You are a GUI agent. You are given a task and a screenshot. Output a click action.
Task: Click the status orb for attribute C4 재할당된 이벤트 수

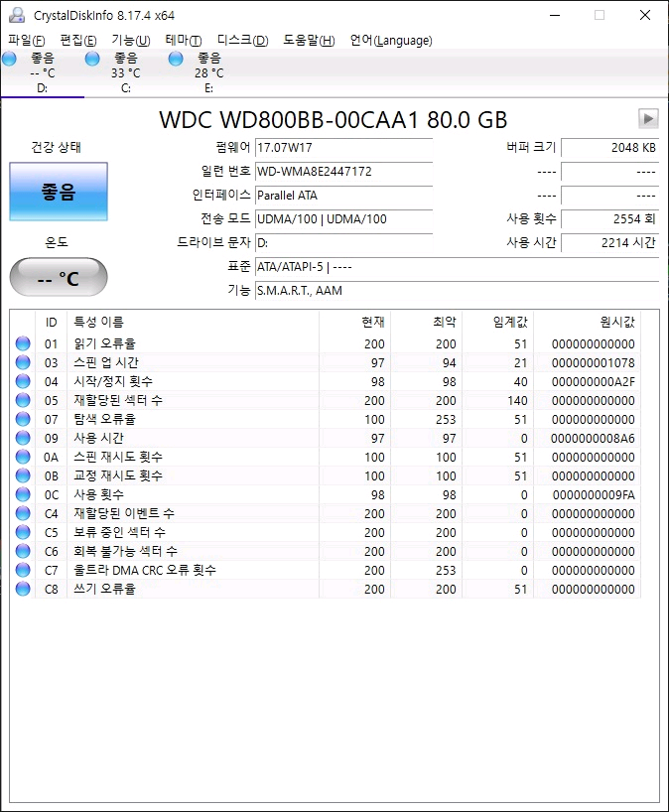(x=23, y=512)
